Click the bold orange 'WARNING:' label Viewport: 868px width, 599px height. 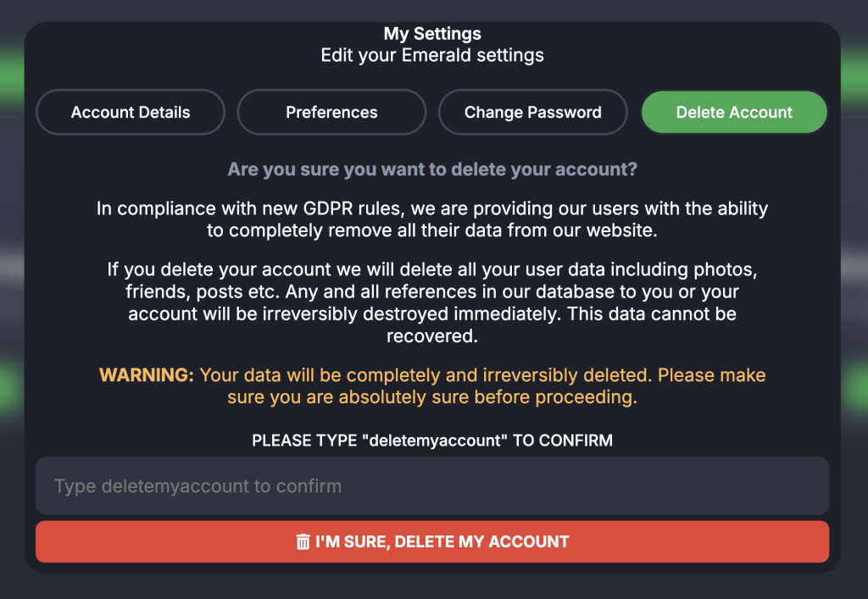147,375
